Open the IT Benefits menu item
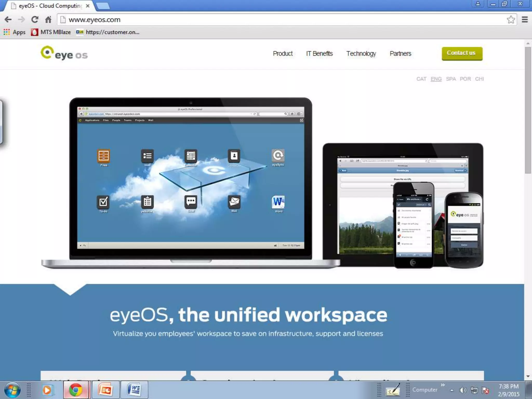Viewport: 532px width, 399px height. (319, 54)
